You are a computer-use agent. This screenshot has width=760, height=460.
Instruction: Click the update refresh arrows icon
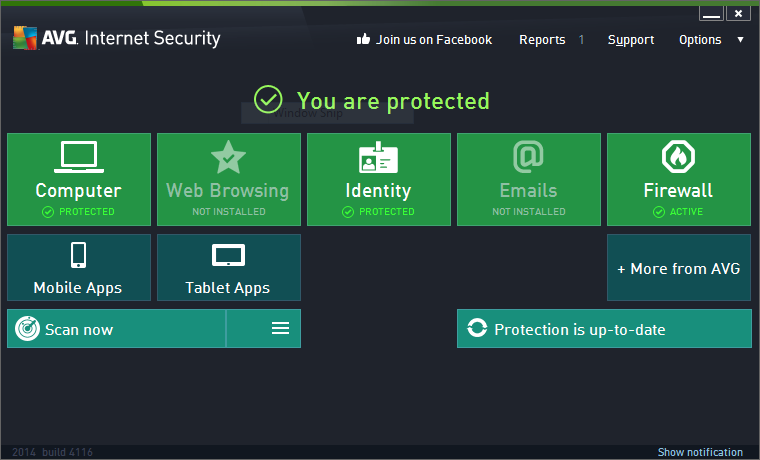[x=477, y=328]
